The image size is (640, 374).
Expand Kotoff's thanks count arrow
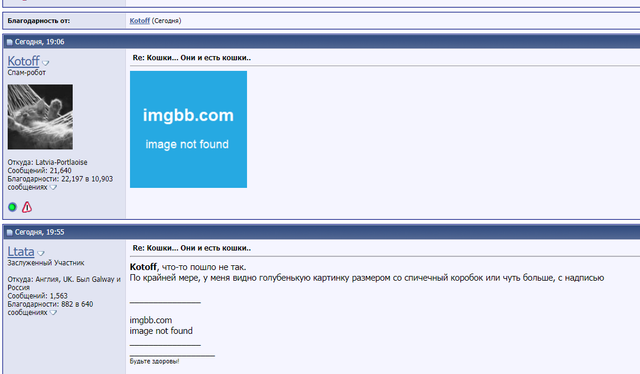point(53,187)
